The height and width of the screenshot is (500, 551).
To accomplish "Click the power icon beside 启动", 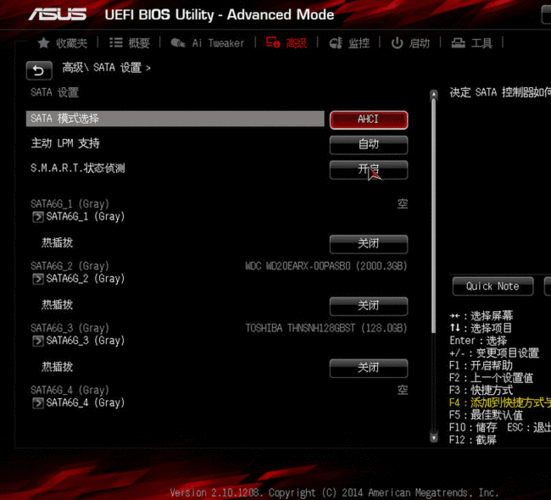I will tap(397, 43).
